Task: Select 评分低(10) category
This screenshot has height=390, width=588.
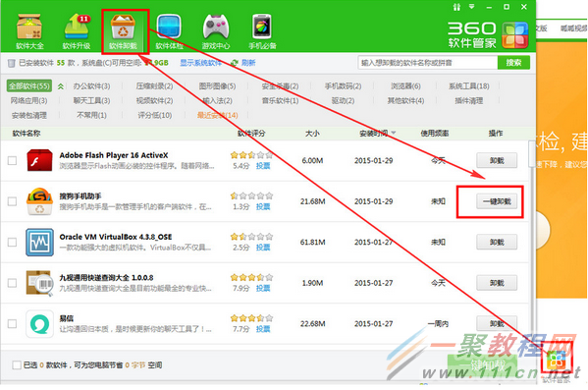Action: [155, 115]
